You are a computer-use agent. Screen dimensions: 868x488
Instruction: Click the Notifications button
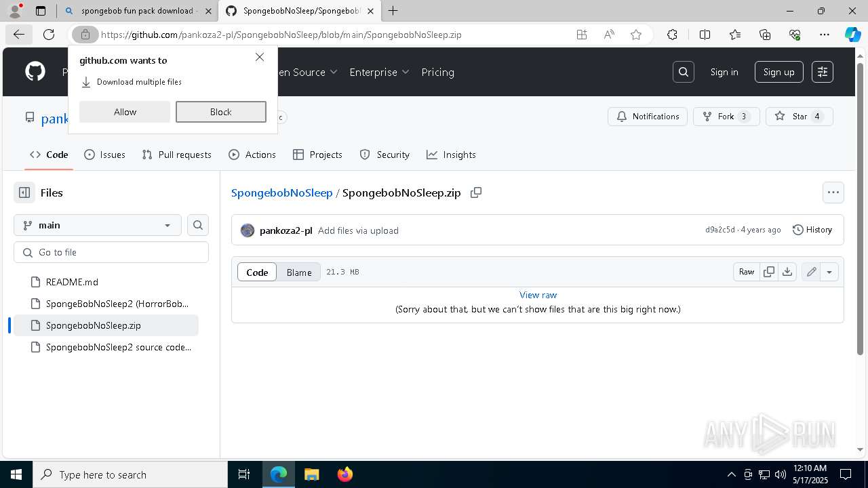coord(648,117)
